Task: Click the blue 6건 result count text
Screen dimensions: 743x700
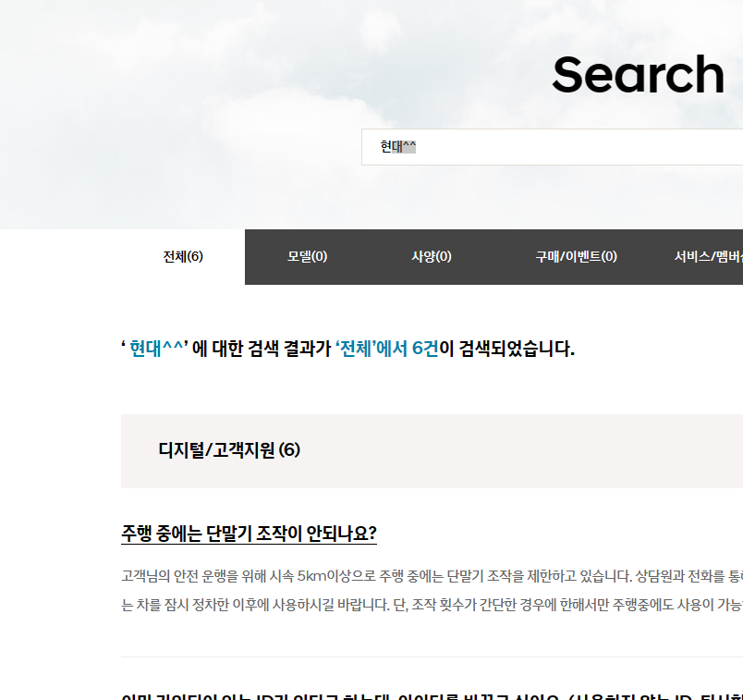Action: tap(425, 350)
